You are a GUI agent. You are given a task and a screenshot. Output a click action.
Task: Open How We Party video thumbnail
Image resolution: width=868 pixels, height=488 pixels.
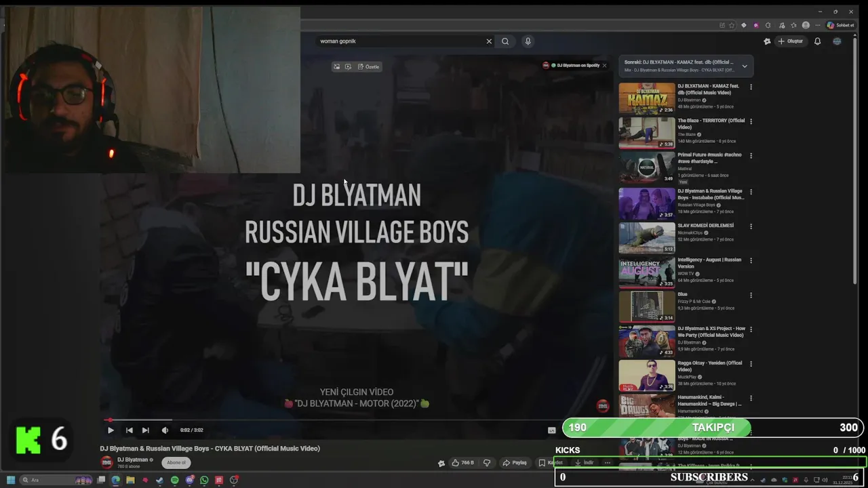tap(647, 342)
